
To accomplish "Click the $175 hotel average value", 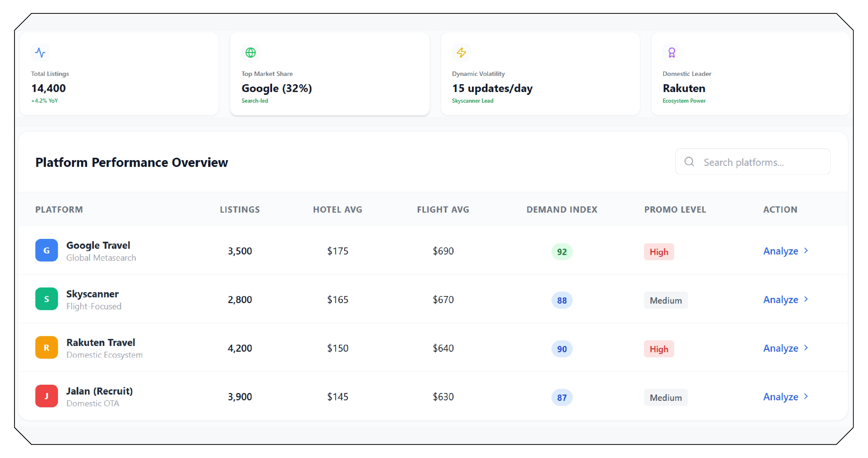I will (x=338, y=251).
